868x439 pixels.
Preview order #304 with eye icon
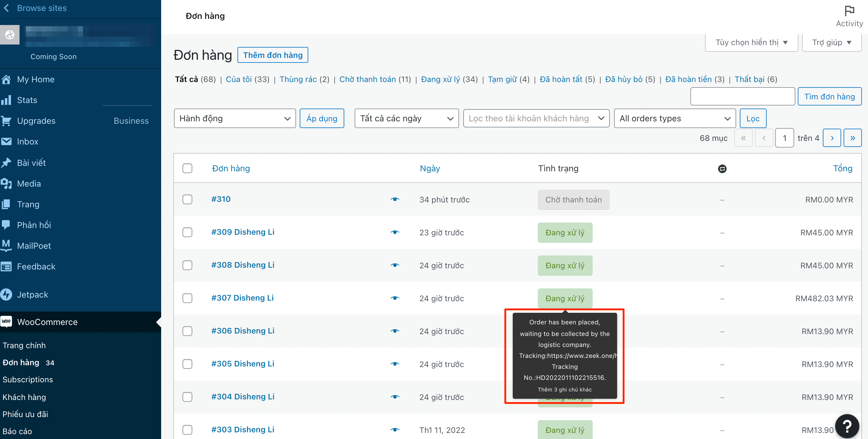click(x=395, y=397)
